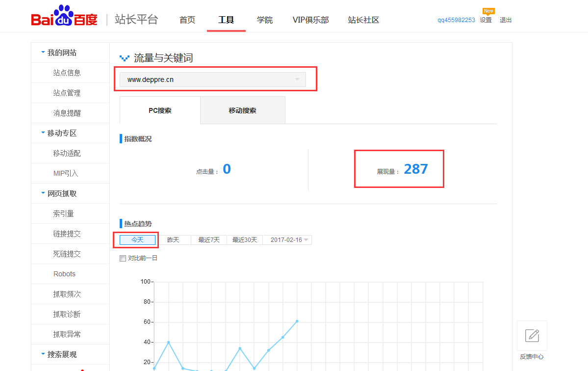The height and width of the screenshot is (371, 588).
Task: Switch the trend range to 最近30天
Action: pos(244,239)
